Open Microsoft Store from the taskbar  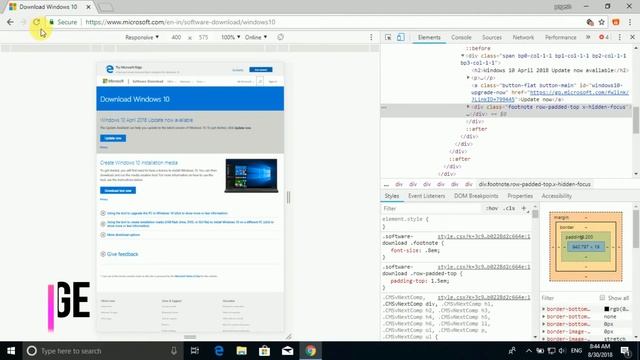pyautogui.click(x=264, y=351)
